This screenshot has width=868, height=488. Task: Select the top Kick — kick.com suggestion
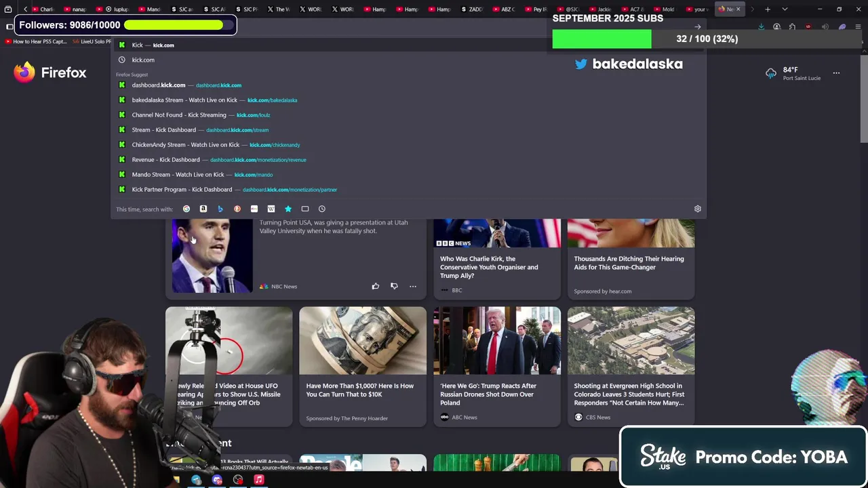(409, 45)
